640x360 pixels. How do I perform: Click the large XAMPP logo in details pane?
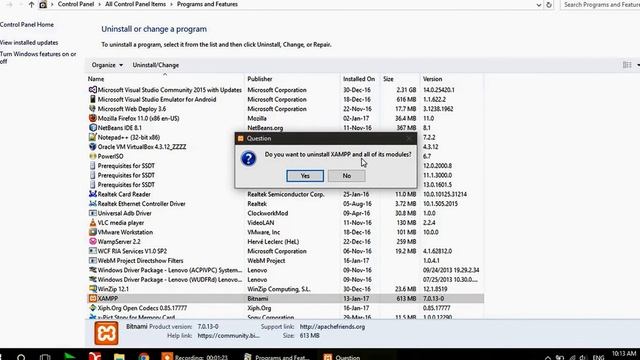pyautogui.click(x=107, y=333)
